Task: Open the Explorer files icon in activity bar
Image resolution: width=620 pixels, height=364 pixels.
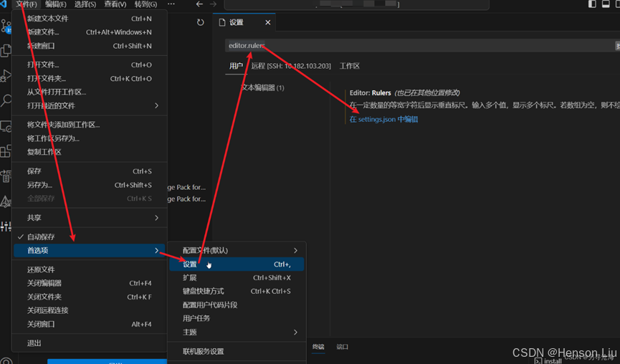Action: (x=6, y=51)
